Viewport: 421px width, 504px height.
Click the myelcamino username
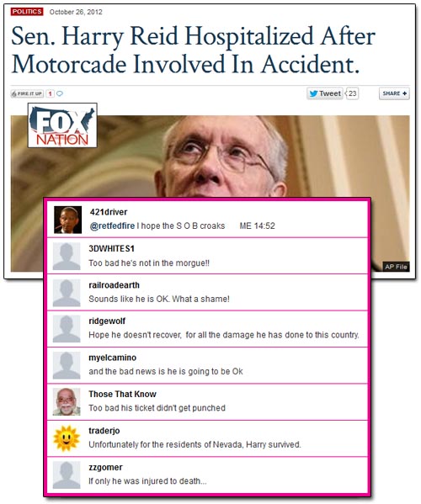112,358
